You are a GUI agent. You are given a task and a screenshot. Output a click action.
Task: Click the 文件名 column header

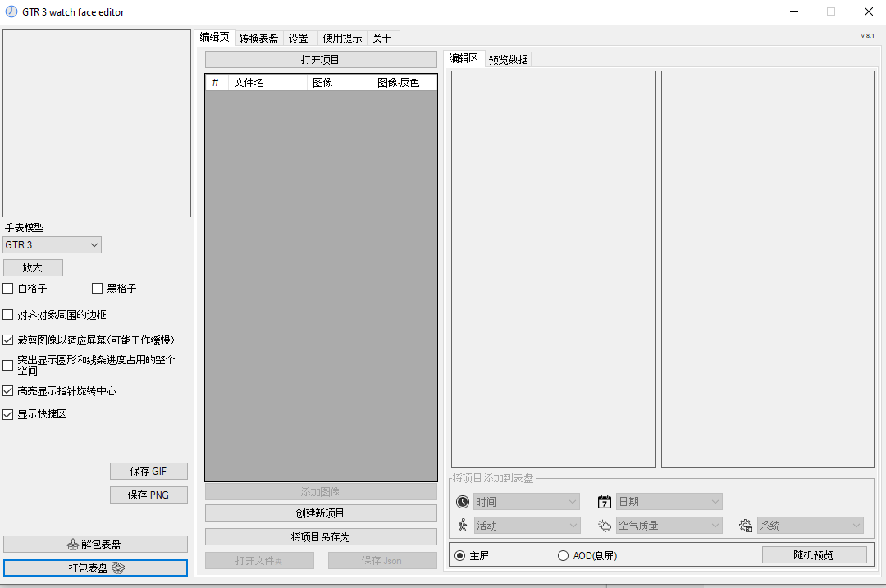pos(267,83)
